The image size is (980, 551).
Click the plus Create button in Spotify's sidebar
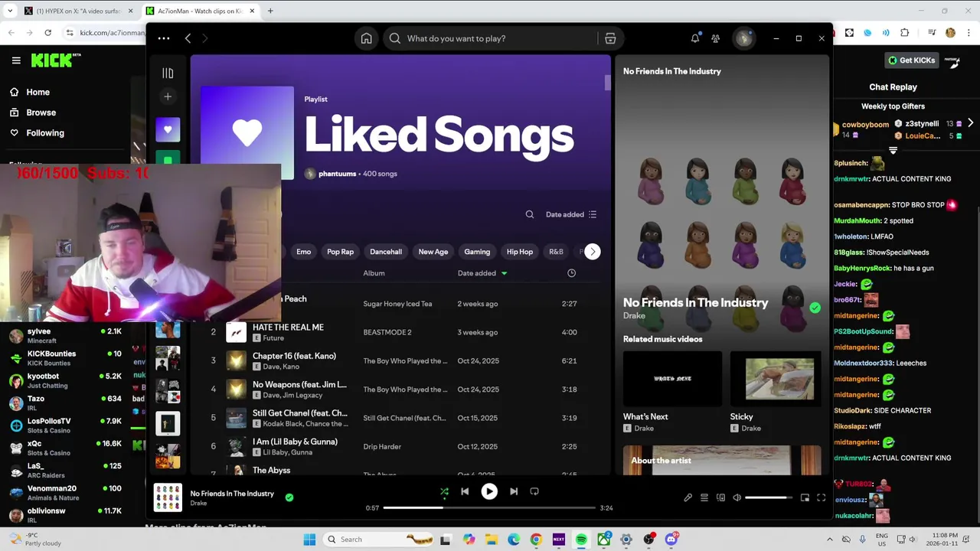(168, 96)
